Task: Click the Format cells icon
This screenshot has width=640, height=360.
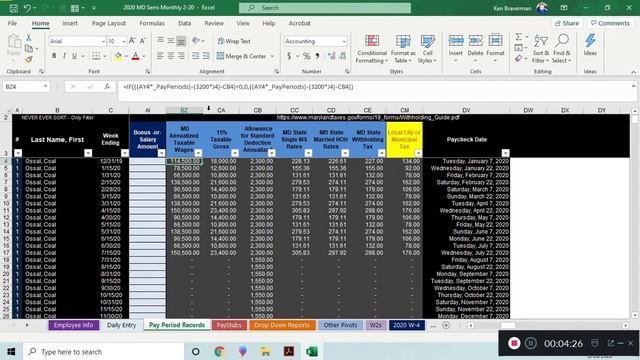Action: coord(495,40)
